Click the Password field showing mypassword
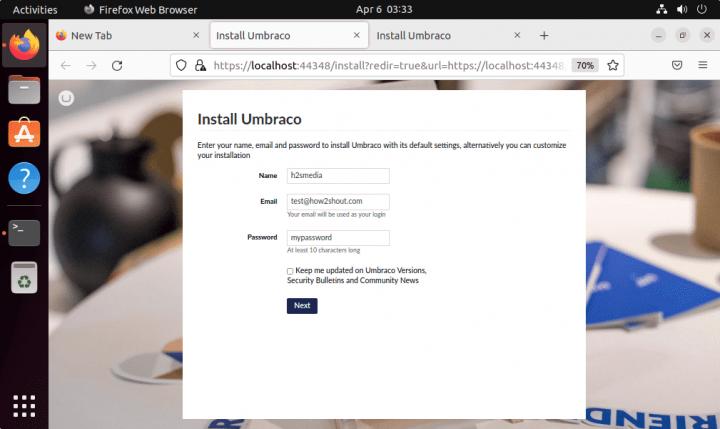The height and width of the screenshot is (429, 720). click(x=338, y=237)
